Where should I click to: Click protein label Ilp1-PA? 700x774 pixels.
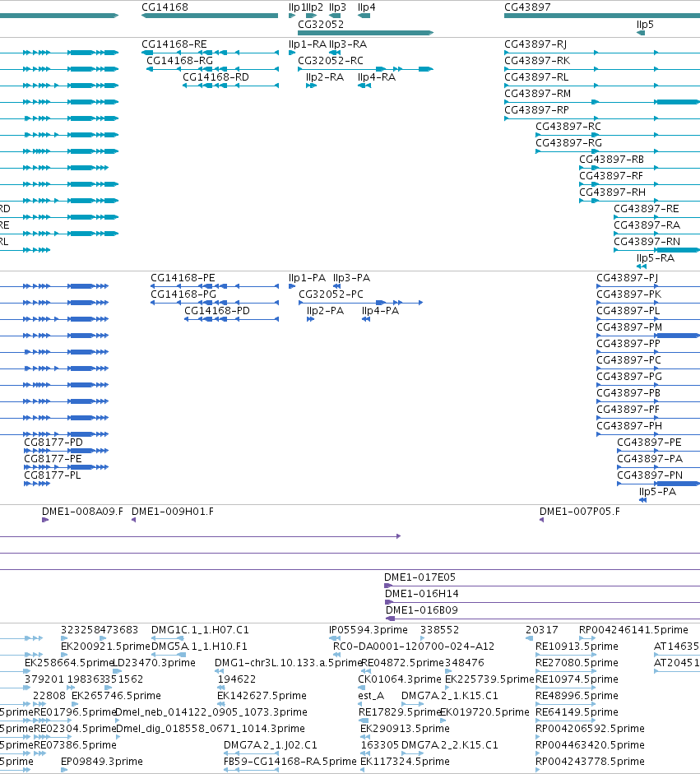pyautogui.click(x=307, y=278)
